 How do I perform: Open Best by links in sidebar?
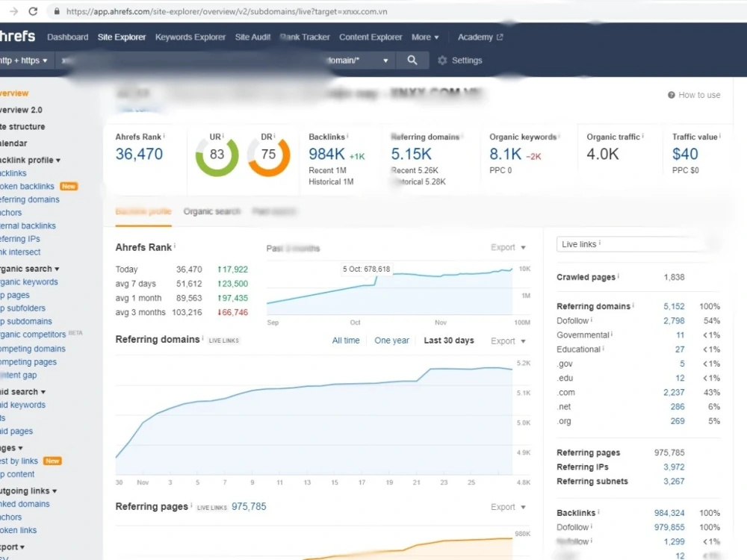click(x=19, y=461)
